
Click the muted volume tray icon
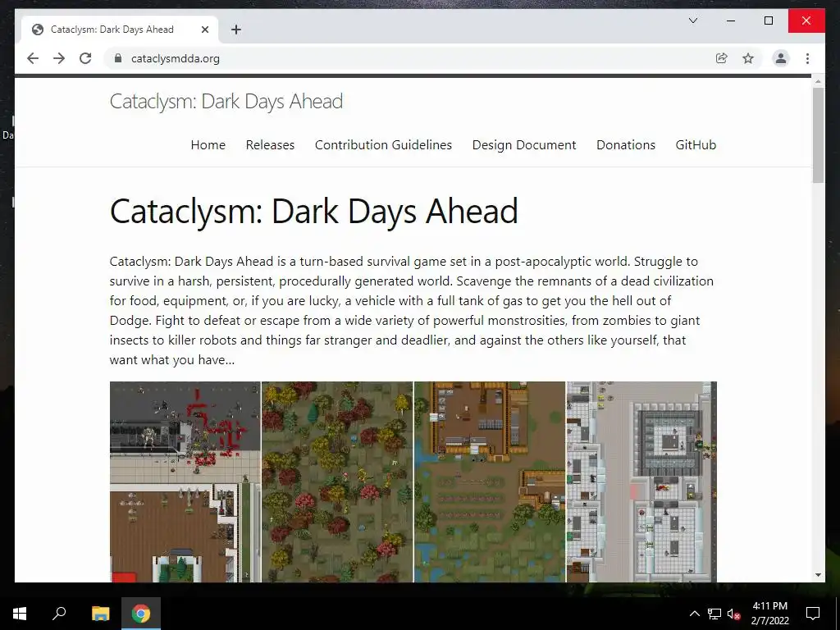(x=734, y=614)
